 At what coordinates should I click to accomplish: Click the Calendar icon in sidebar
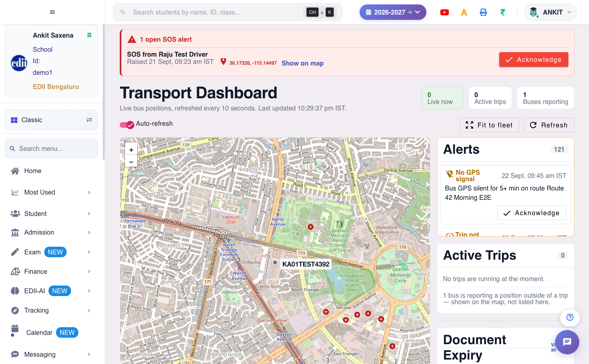[x=15, y=328]
